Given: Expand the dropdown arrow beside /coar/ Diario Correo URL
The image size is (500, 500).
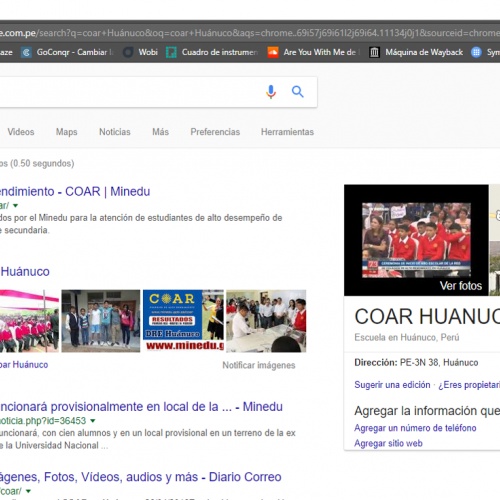Looking at the screenshot, I should 28,491.
